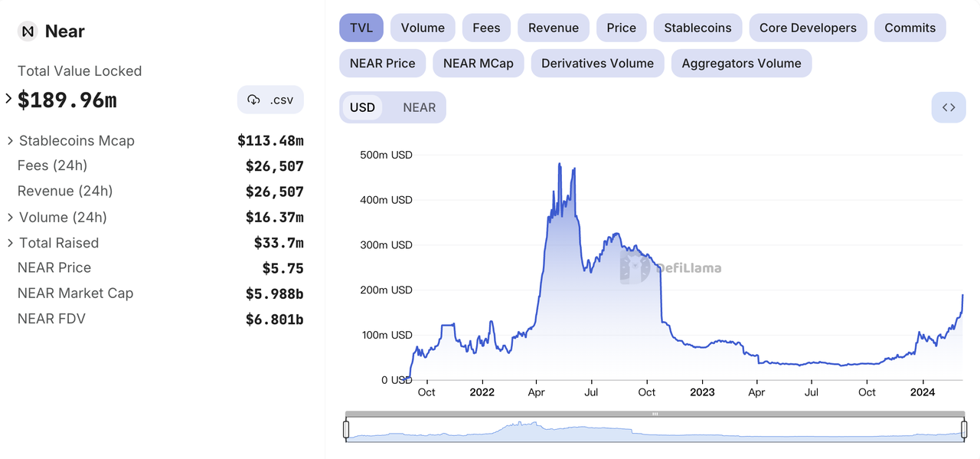Viewport: 980px width, 459px height.
Task: Enable the Aggregators Volume metric
Action: coord(741,63)
